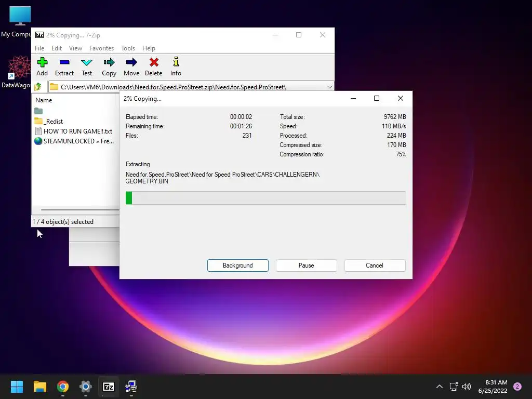Open the Favorites menu
The image size is (532, 399).
pyautogui.click(x=101, y=48)
